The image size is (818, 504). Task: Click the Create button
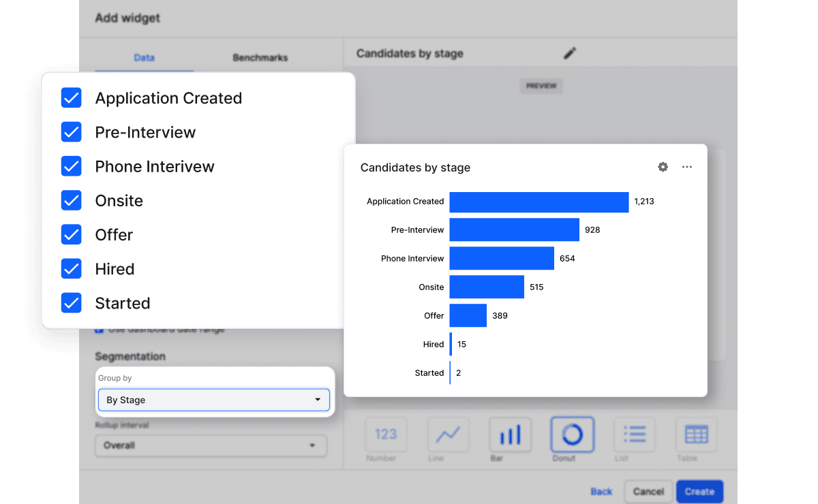coord(699,491)
